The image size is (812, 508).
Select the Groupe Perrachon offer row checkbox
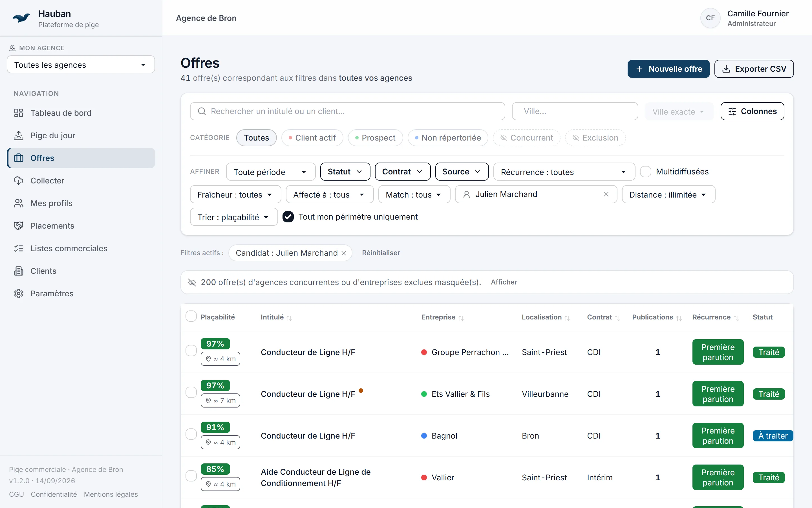click(x=191, y=351)
